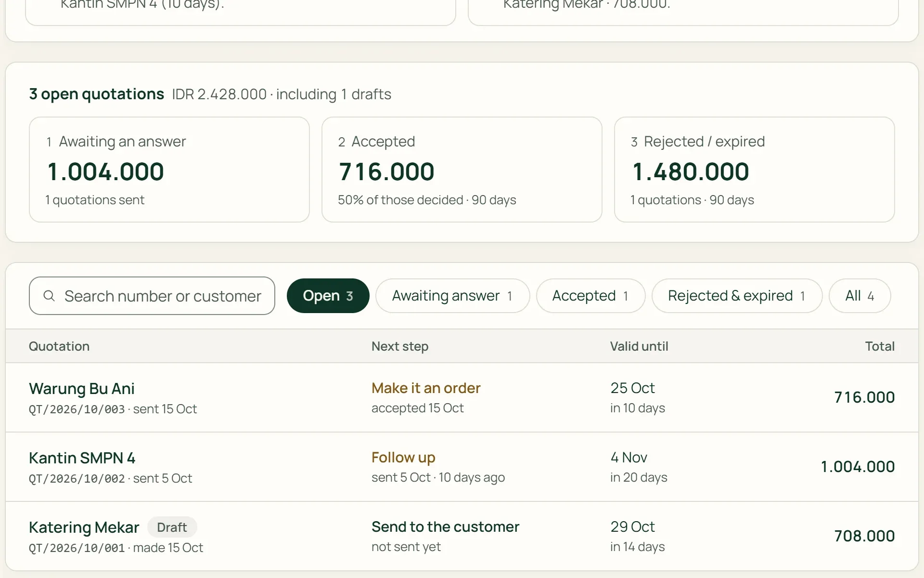Open Warung Bu Ani quotation
This screenshot has width=924, height=578.
(x=462, y=397)
